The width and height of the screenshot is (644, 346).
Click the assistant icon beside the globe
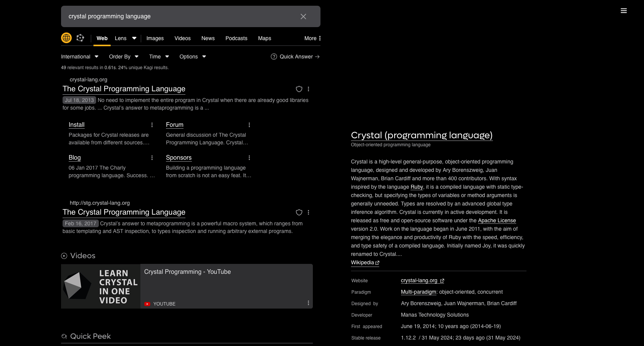point(80,38)
